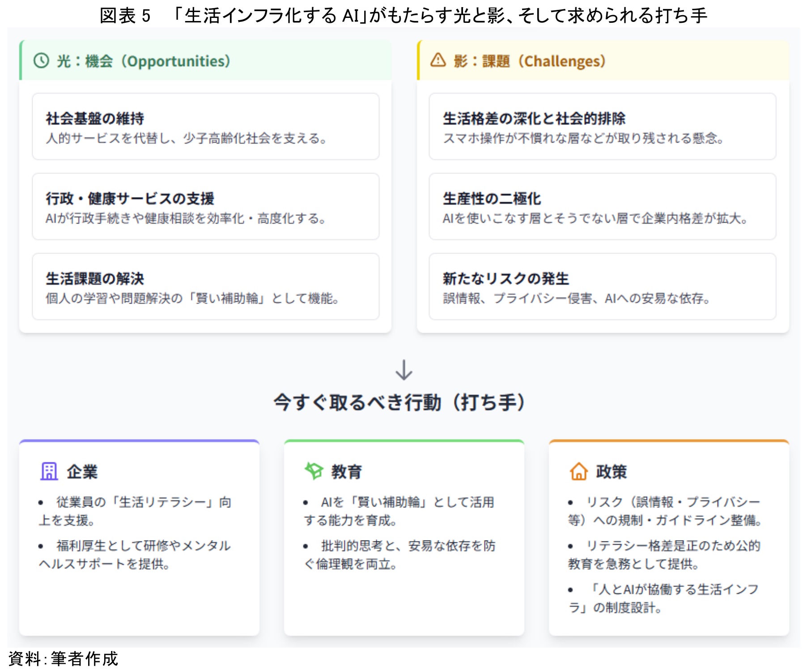
Task: Select the 行政・健康サービスの支援 card
Action: point(205,207)
